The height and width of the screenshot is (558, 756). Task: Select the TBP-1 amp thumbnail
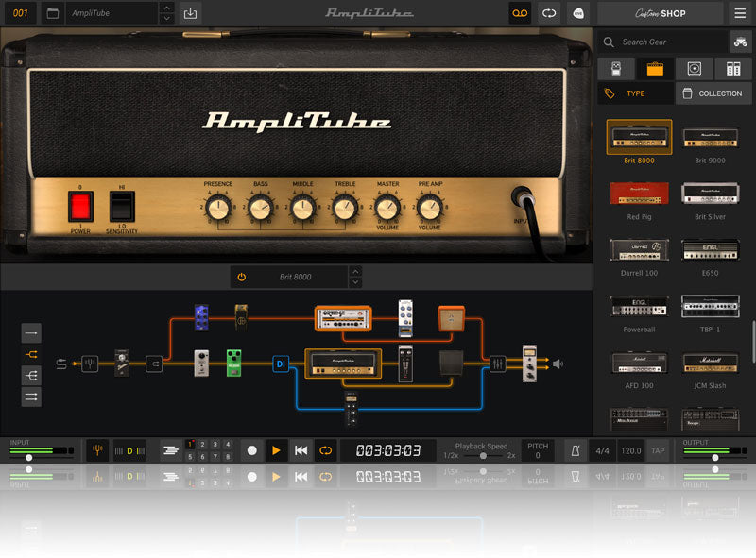pyautogui.click(x=711, y=306)
